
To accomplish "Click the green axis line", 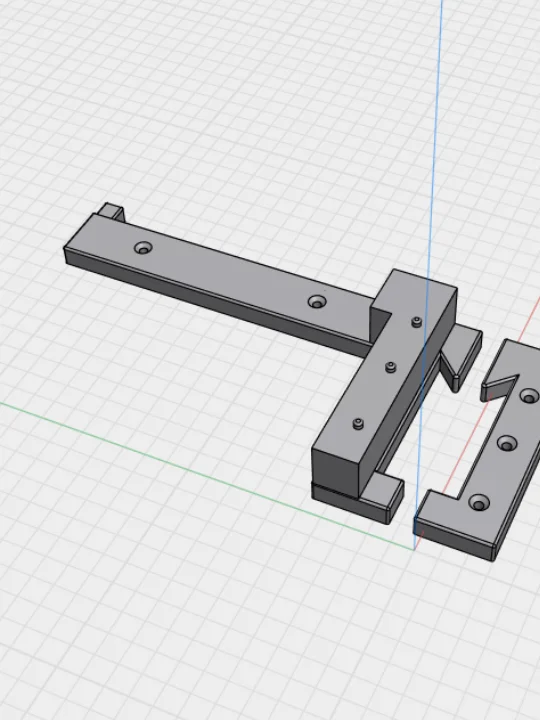I will pos(207,475).
